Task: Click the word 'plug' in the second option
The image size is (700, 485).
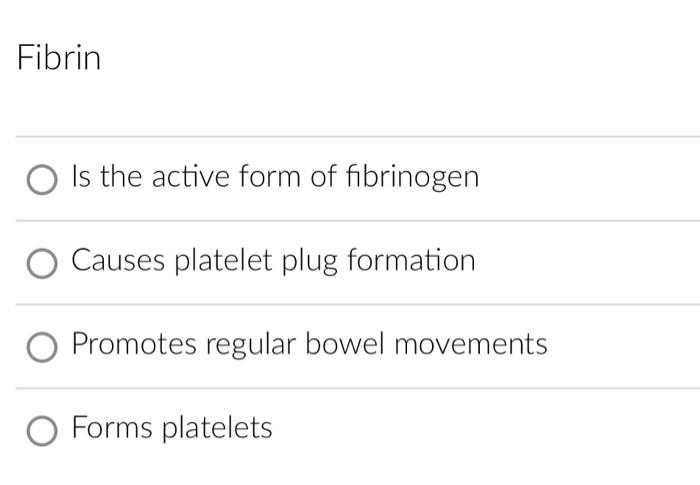Action: (309, 261)
